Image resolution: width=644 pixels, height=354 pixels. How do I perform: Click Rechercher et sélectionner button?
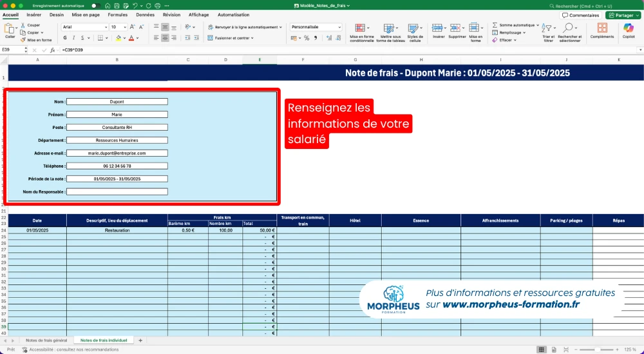570,32
